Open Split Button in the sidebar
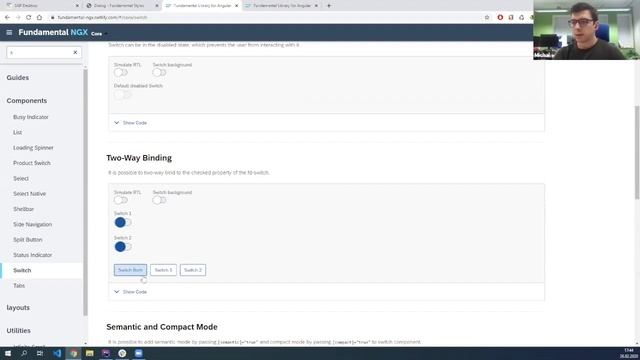 [28, 240]
